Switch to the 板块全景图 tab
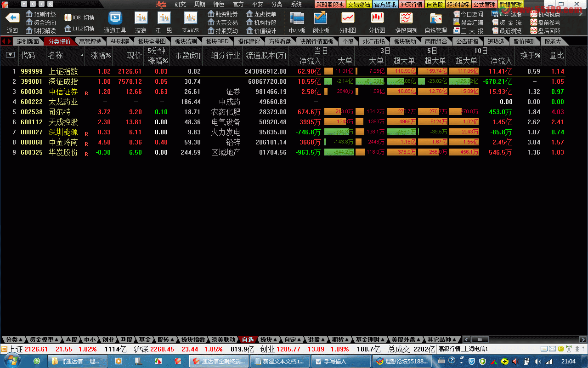This screenshot has height=368, width=588. 152,41
